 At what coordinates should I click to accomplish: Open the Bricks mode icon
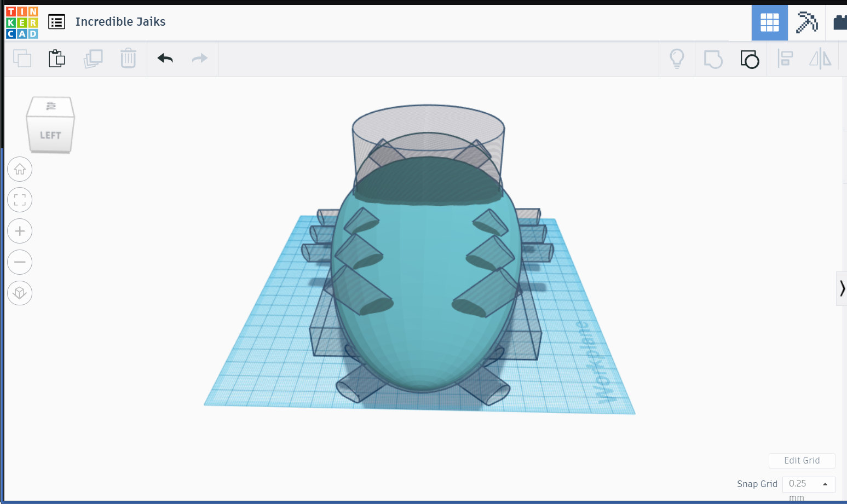point(840,22)
